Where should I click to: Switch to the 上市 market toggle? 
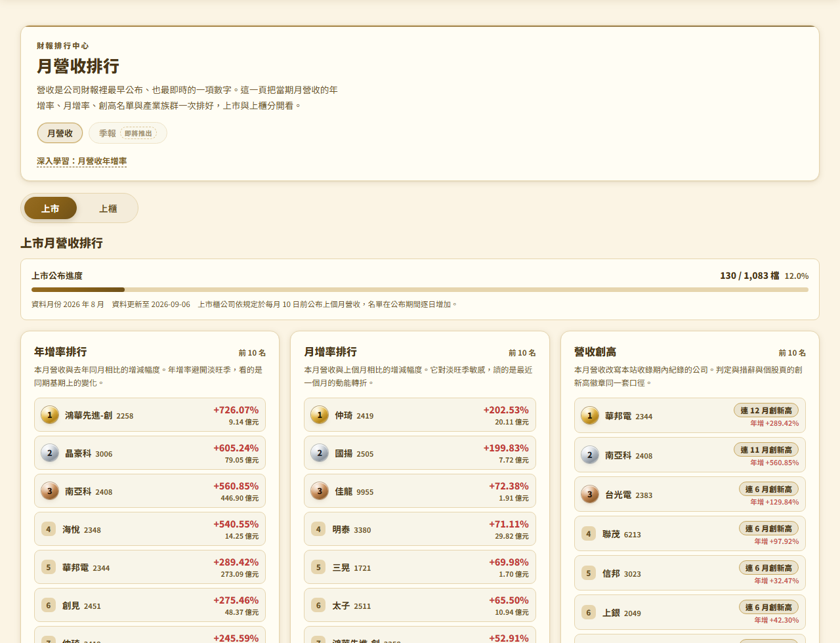(51, 208)
